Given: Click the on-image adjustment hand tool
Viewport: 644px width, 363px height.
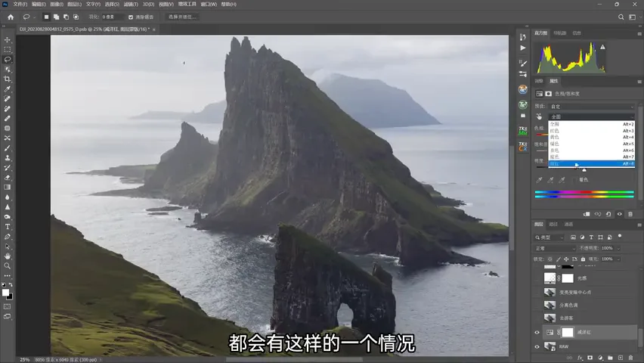Looking at the screenshot, I should (x=539, y=116).
